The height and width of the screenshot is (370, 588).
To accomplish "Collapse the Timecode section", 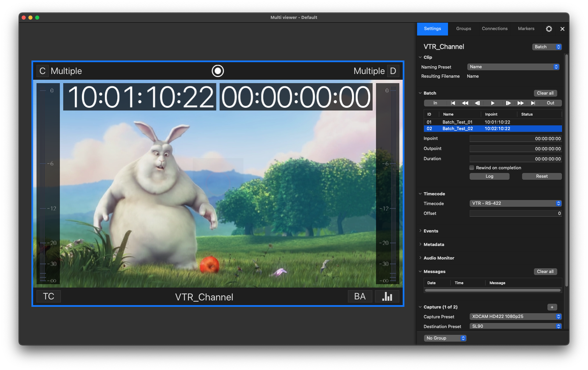I will (x=420, y=194).
